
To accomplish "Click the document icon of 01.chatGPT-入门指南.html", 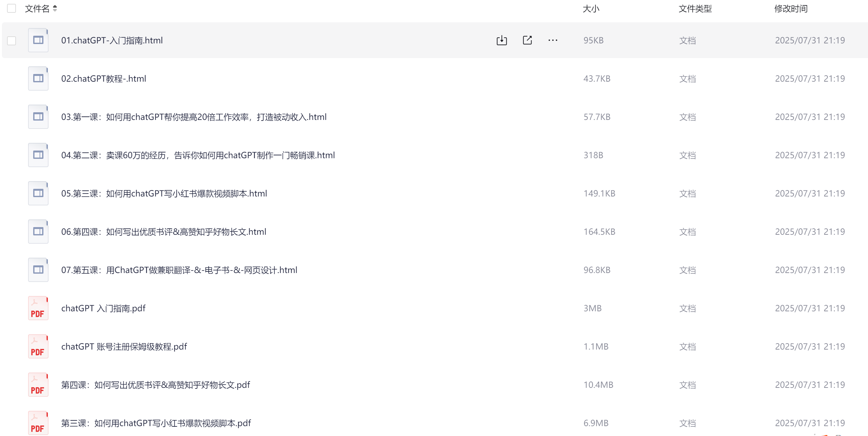I will pyautogui.click(x=38, y=41).
